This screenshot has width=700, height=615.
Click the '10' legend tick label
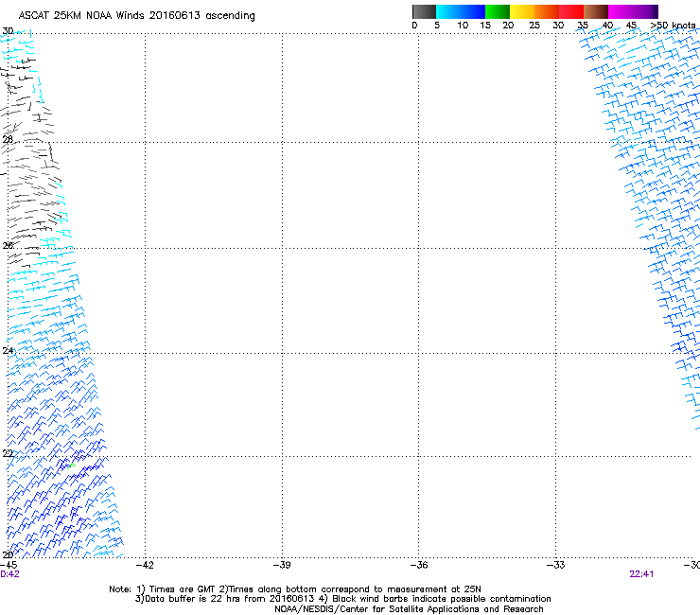pos(463,26)
